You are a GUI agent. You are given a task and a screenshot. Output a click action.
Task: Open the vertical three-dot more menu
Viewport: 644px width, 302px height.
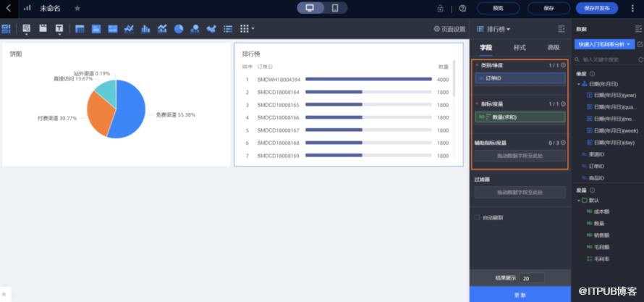[632, 8]
